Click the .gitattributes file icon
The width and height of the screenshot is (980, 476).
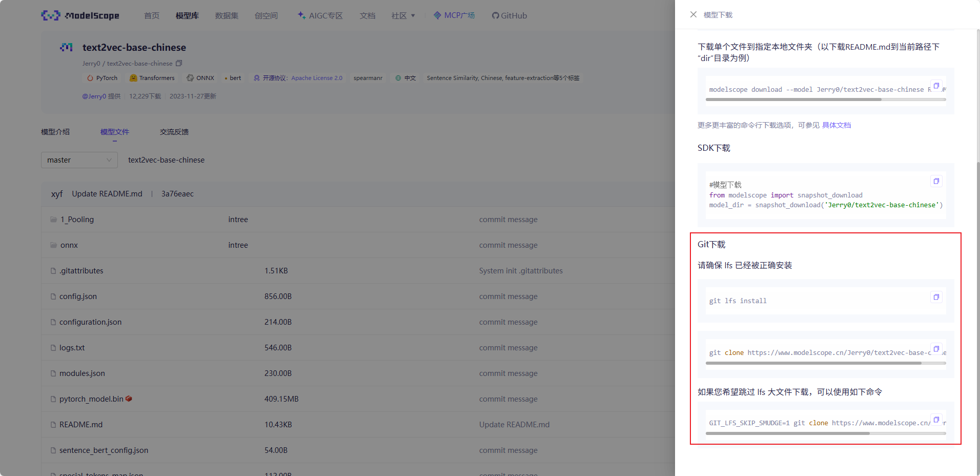pos(53,271)
